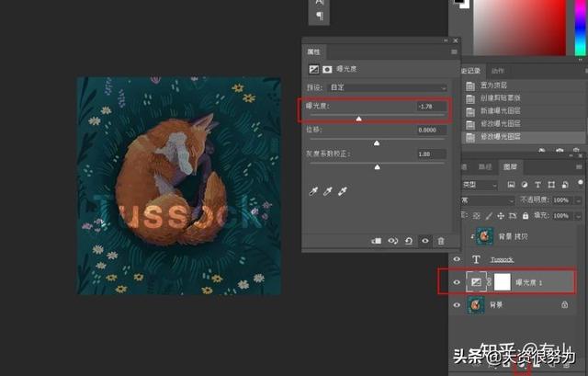Image resolution: width=588 pixels, height=376 pixels.
Task: Select the black point eyedropper
Action: click(313, 191)
